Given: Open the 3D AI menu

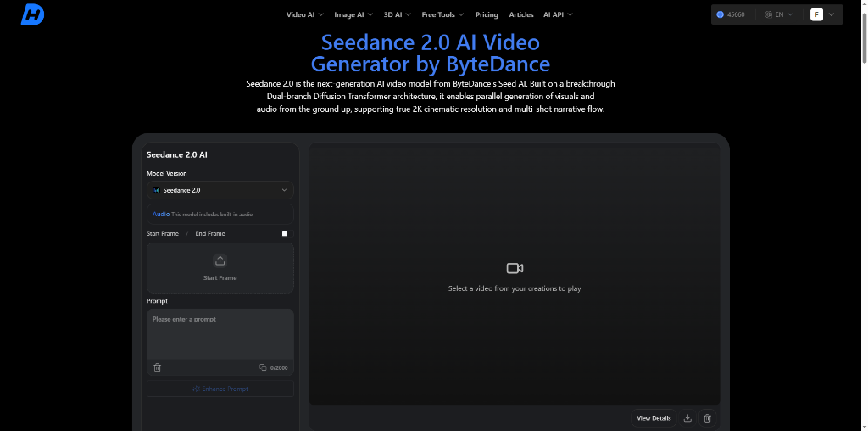Looking at the screenshot, I should point(397,14).
